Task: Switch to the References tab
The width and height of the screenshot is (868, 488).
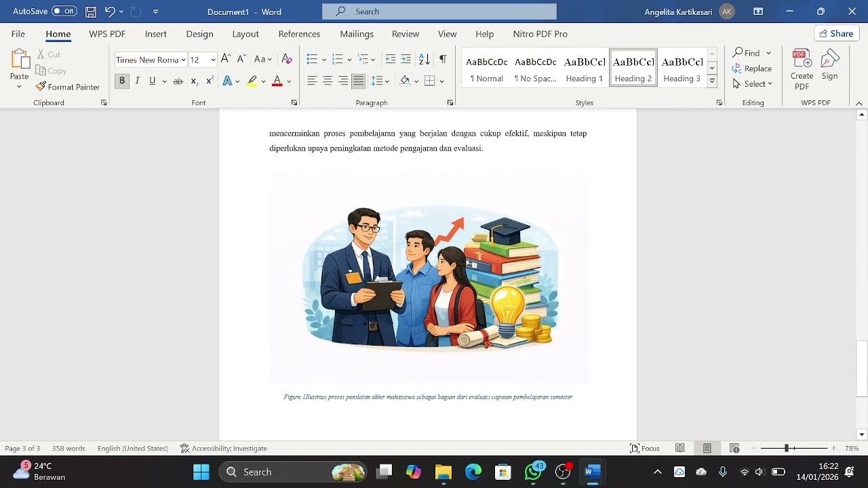Action: (299, 34)
